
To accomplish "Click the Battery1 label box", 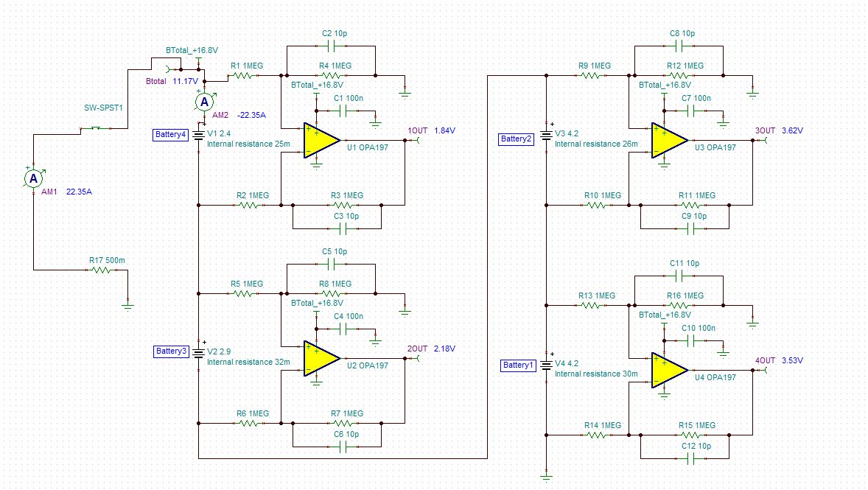I will tap(518, 365).
